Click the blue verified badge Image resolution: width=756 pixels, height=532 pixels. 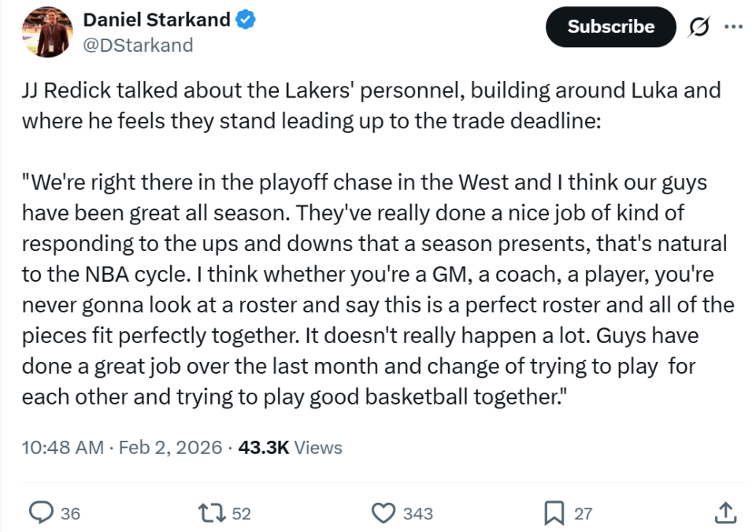click(x=246, y=20)
